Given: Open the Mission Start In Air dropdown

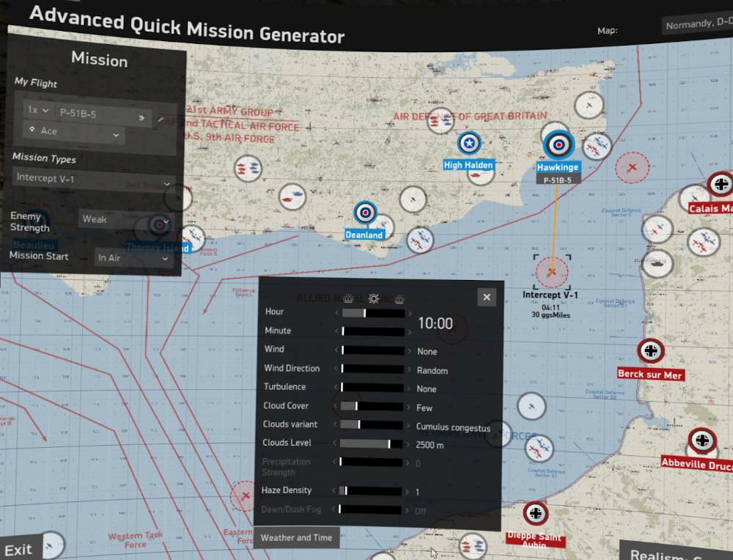Looking at the screenshot, I should click(133, 258).
